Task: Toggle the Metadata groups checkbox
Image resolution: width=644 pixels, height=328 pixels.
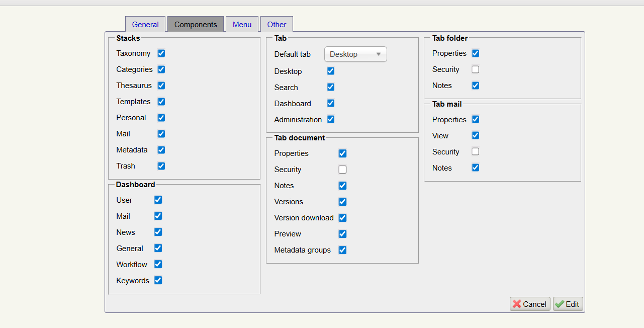Action: 342,250
